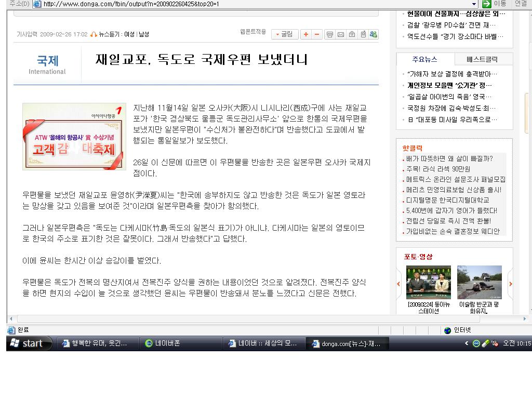
Task: Click horizontal scrollbar right arrow
Action: [x=525, y=319]
